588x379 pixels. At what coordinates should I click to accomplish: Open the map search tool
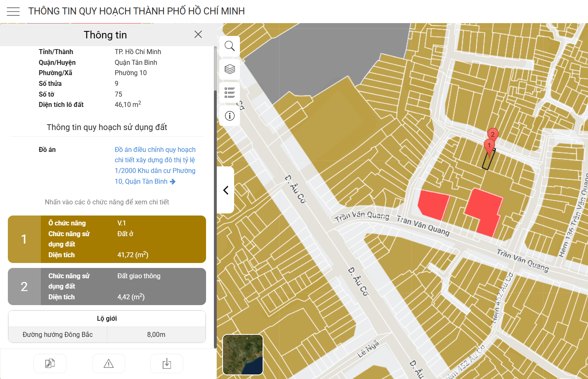[x=230, y=46]
